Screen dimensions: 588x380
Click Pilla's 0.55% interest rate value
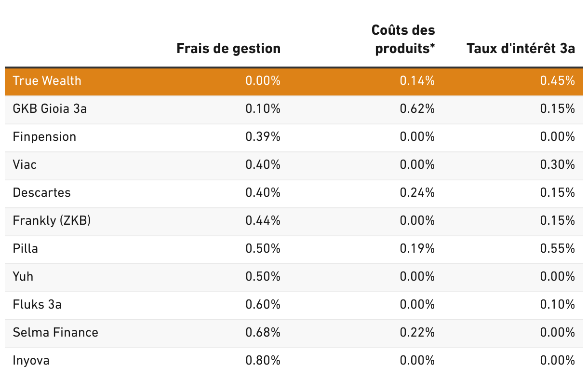[x=558, y=248]
